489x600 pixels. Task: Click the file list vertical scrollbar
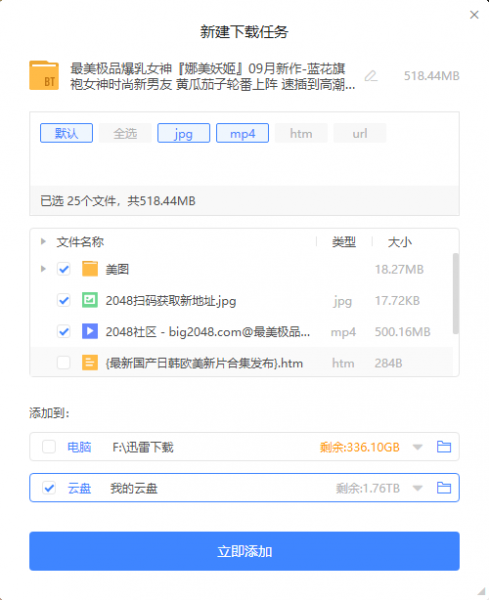click(x=456, y=293)
